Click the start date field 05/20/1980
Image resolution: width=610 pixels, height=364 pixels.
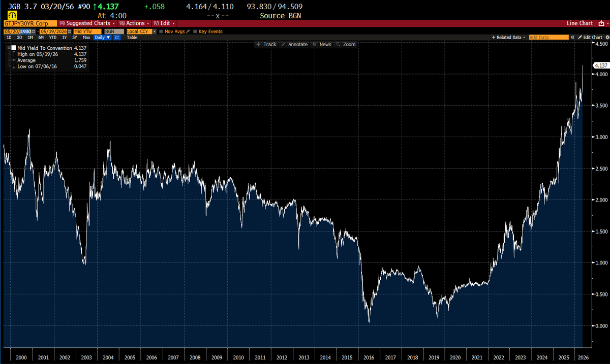pyautogui.click(x=17, y=31)
